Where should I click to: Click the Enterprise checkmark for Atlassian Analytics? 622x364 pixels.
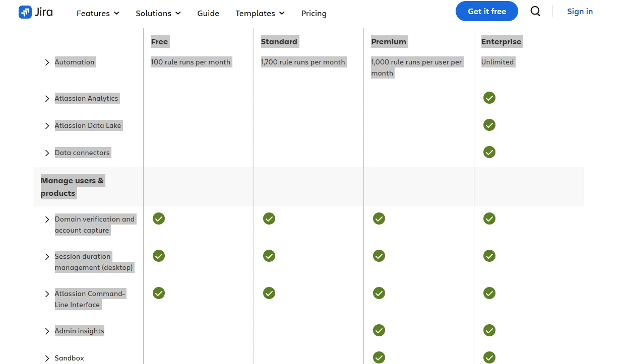489,98
